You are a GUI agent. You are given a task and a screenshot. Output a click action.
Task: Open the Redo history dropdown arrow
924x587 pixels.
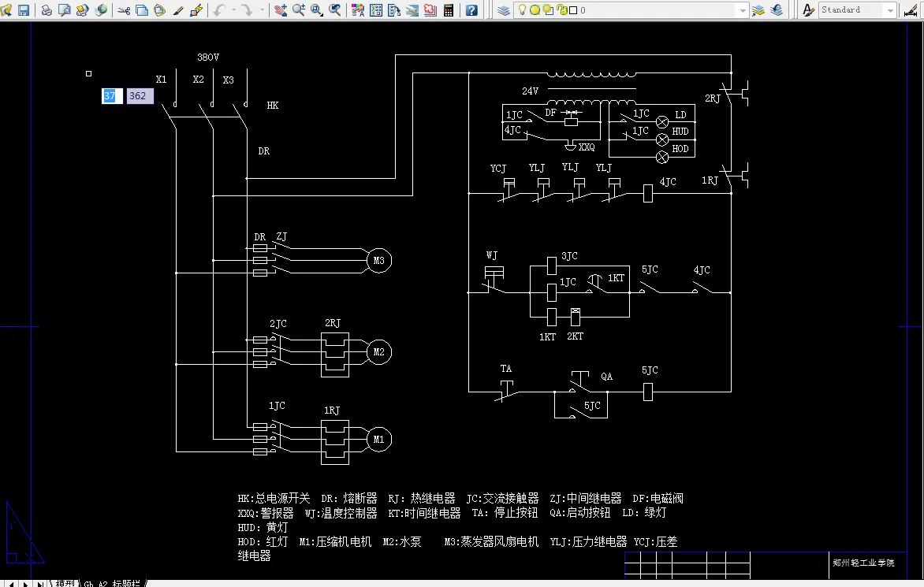[263, 9]
